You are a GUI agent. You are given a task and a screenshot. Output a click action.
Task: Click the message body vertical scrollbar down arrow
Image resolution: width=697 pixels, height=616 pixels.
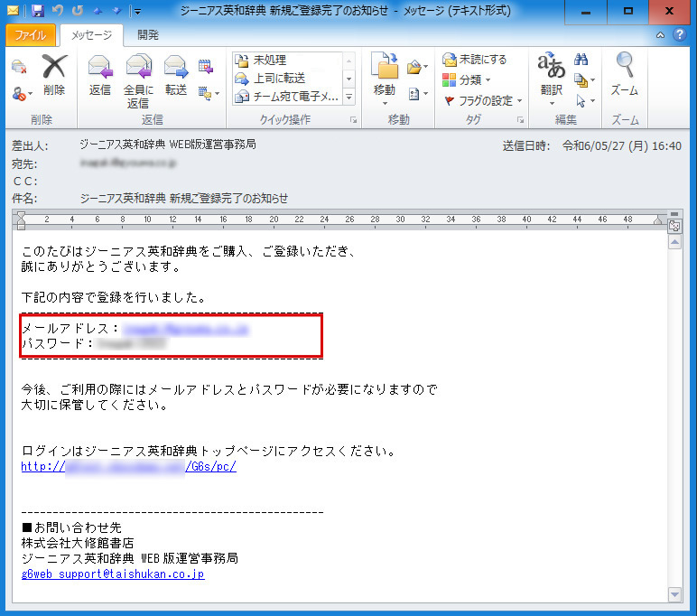click(674, 594)
